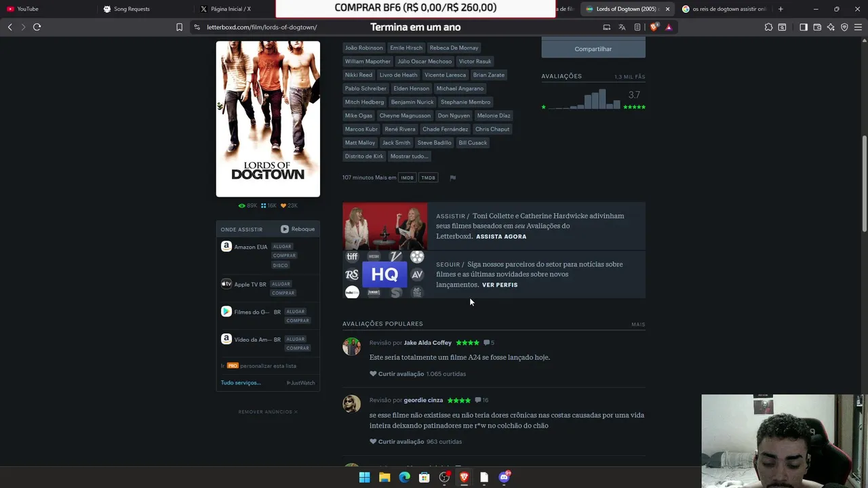
Task: Click the heart on geordie cinza's review
Action: [x=373, y=441]
